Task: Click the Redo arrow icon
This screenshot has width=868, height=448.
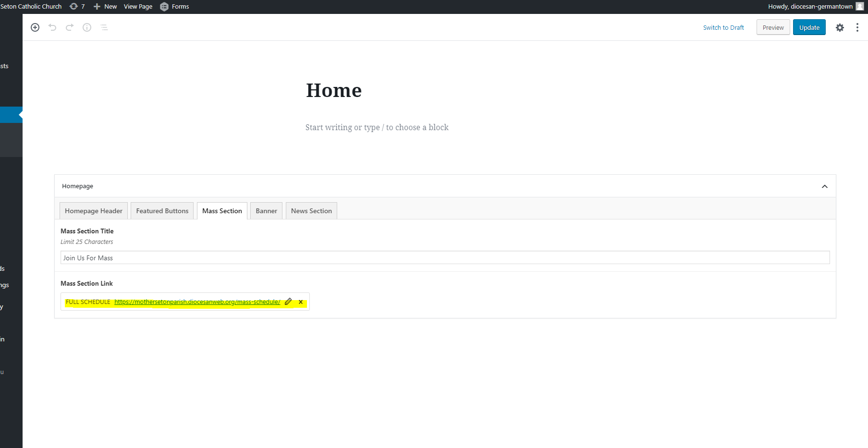Action: pos(70,27)
